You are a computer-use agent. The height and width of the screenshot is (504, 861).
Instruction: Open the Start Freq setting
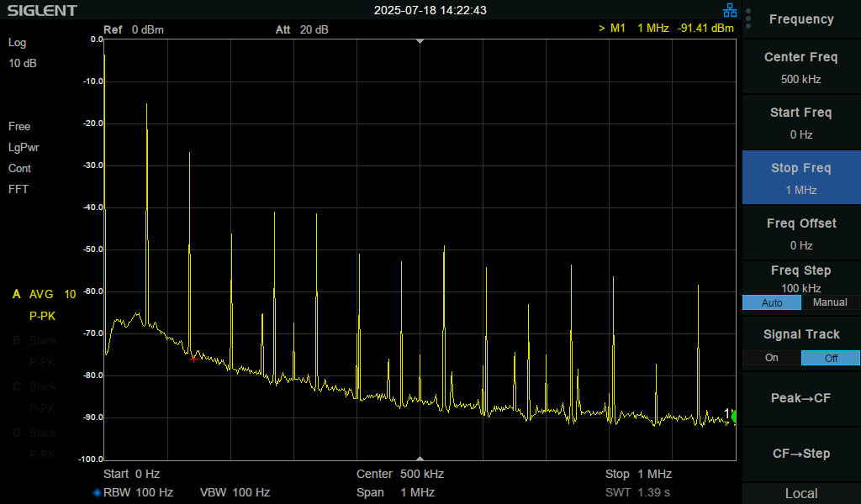click(801, 123)
